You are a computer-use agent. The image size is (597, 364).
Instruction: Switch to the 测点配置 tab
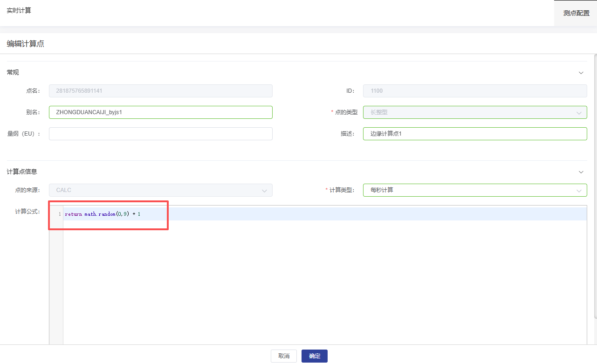click(x=576, y=13)
